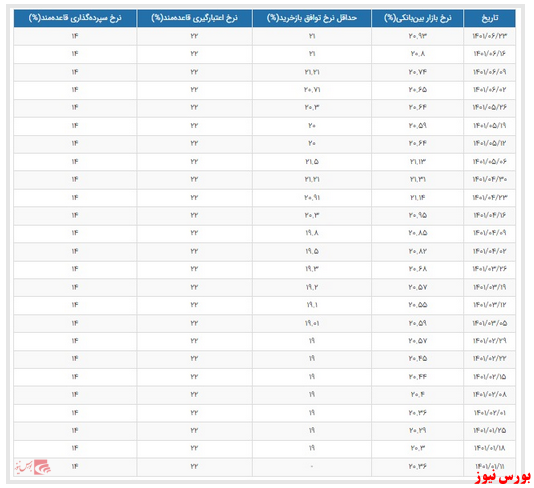Select the date cell 1401/05/19

point(489,126)
